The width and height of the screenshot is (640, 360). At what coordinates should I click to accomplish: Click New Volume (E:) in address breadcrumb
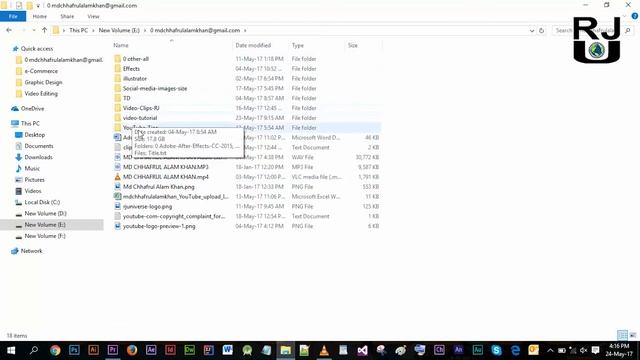coord(119,30)
